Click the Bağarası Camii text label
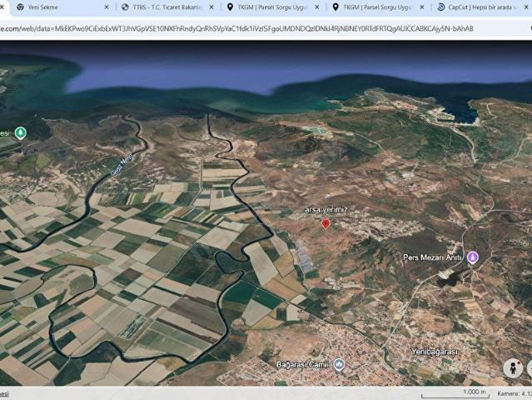Image resolution: width=532 pixels, height=400 pixels. click(x=303, y=365)
